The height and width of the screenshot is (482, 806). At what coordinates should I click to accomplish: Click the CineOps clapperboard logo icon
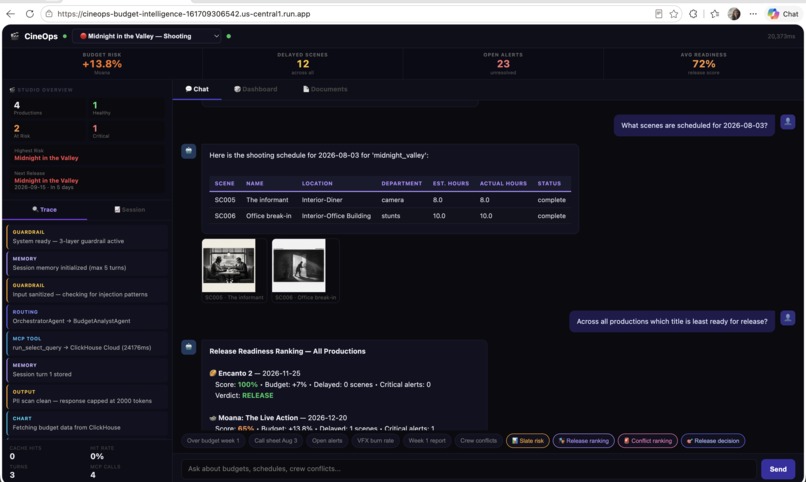click(x=15, y=36)
